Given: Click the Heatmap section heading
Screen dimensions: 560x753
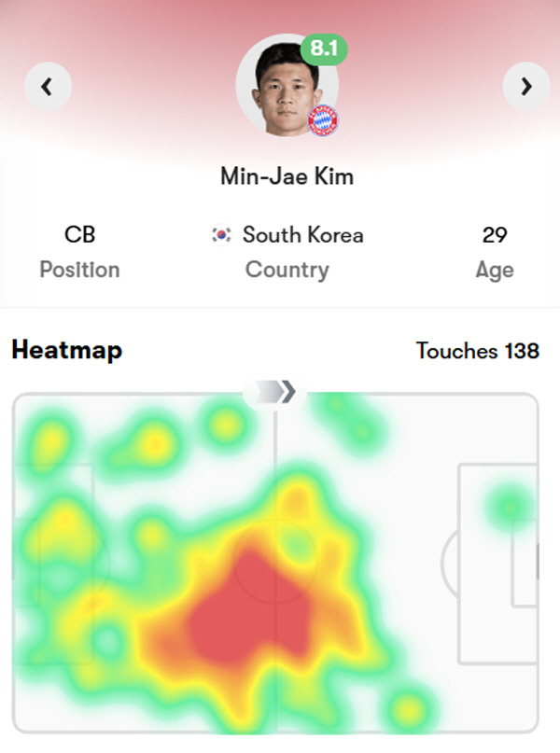Looking at the screenshot, I should pyautogui.click(x=66, y=351).
